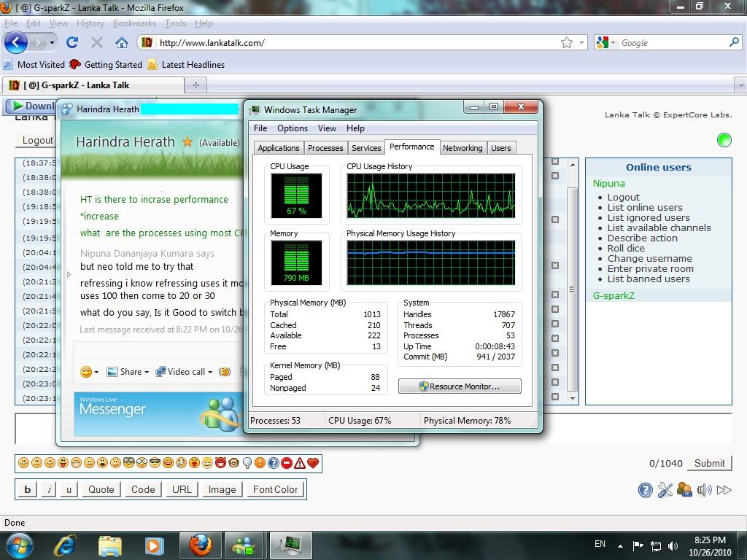This screenshot has width=747, height=560.
Task: Go to Firefox home page
Action: coord(122,42)
